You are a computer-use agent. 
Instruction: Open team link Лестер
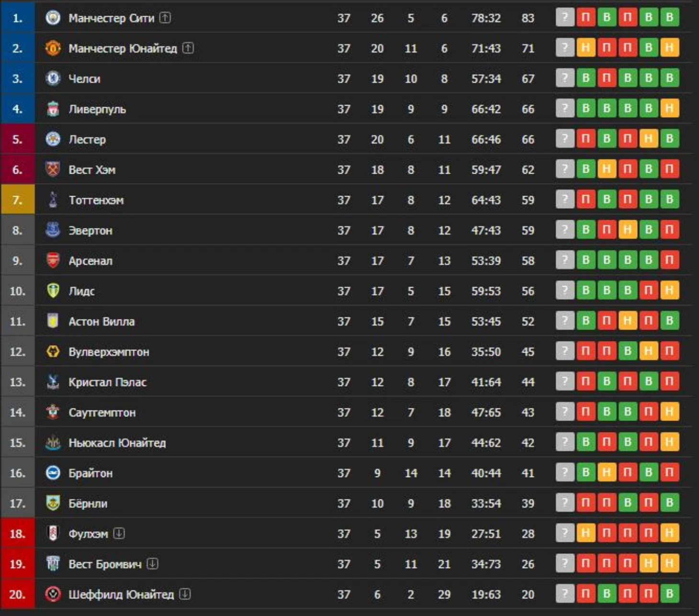(87, 139)
